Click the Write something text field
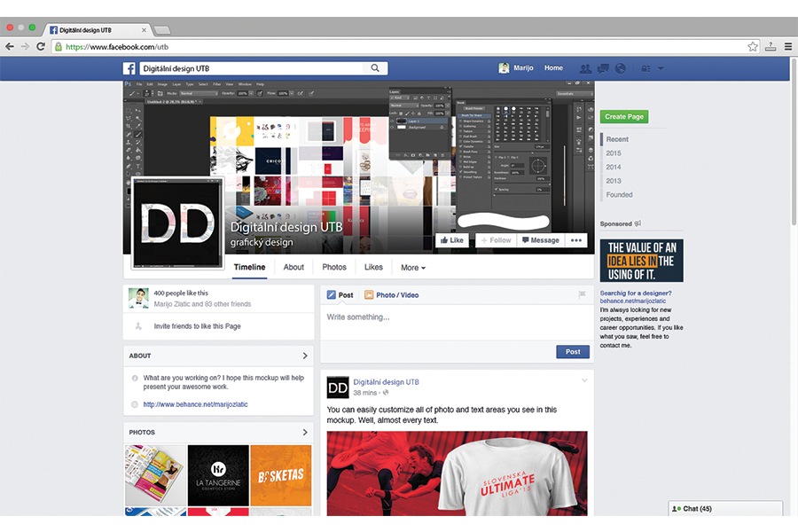The image size is (798, 532). (452, 317)
